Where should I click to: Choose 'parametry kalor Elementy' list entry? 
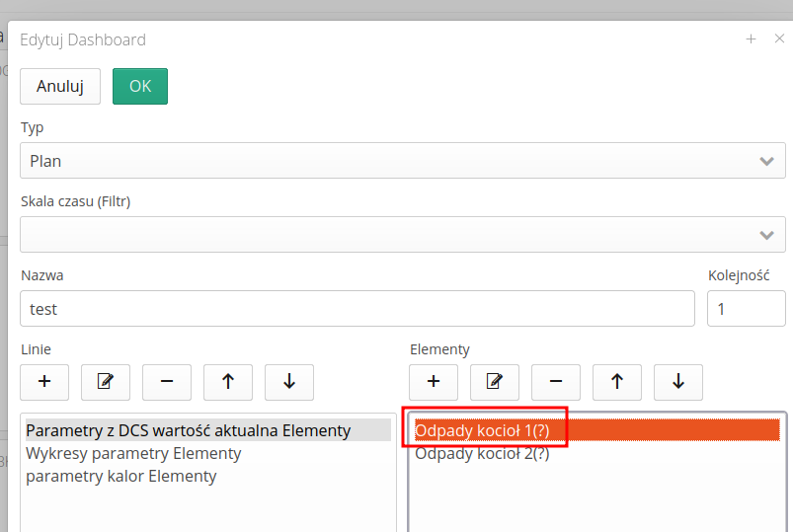121,477
